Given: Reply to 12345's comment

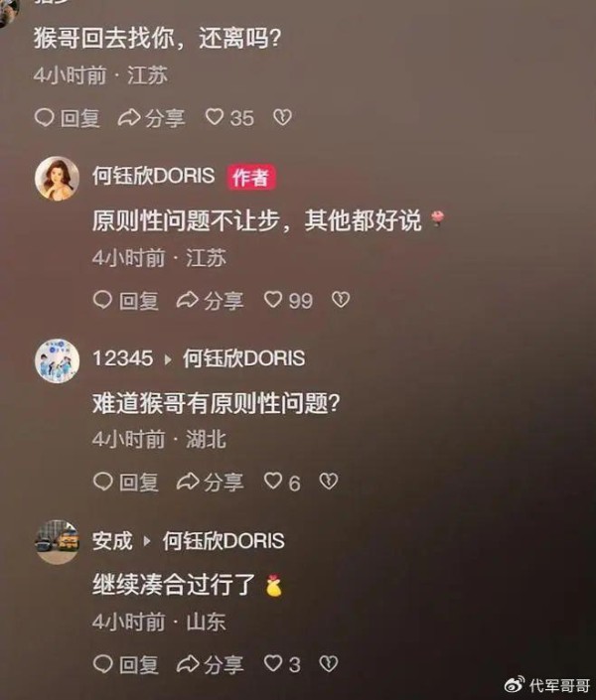Looking at the screenshot, I should 125,483.
